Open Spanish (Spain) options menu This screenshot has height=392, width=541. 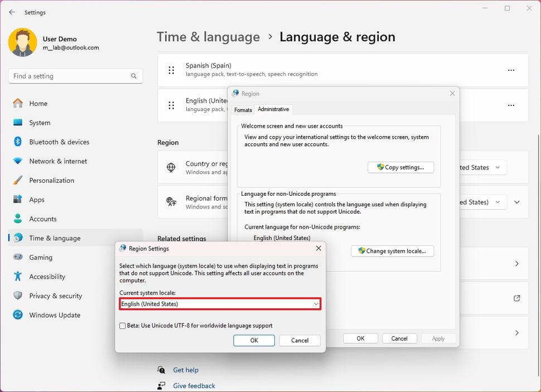(x=511, y=70)
